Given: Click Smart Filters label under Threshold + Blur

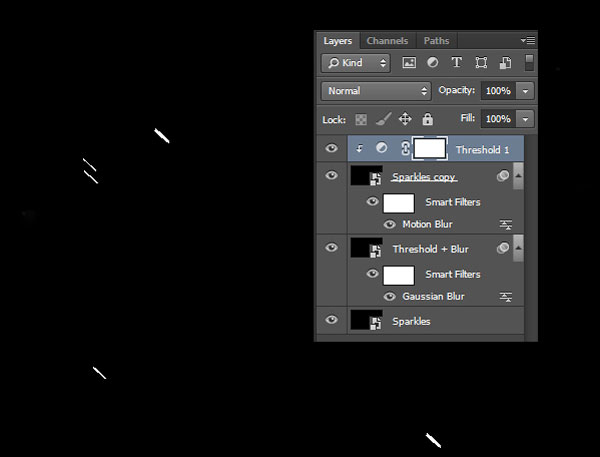Looking at the screenshot, I should tap(453, 274).
